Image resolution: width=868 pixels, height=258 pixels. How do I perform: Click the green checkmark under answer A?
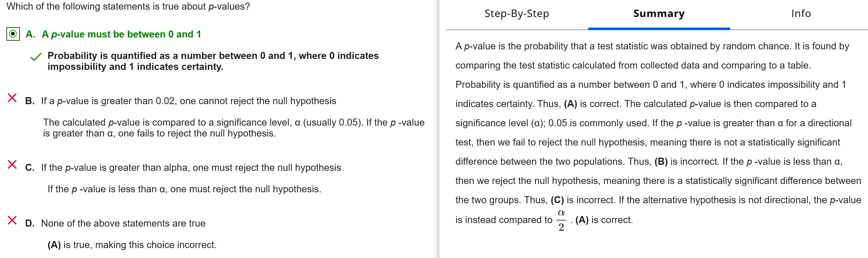click(36, 57)
